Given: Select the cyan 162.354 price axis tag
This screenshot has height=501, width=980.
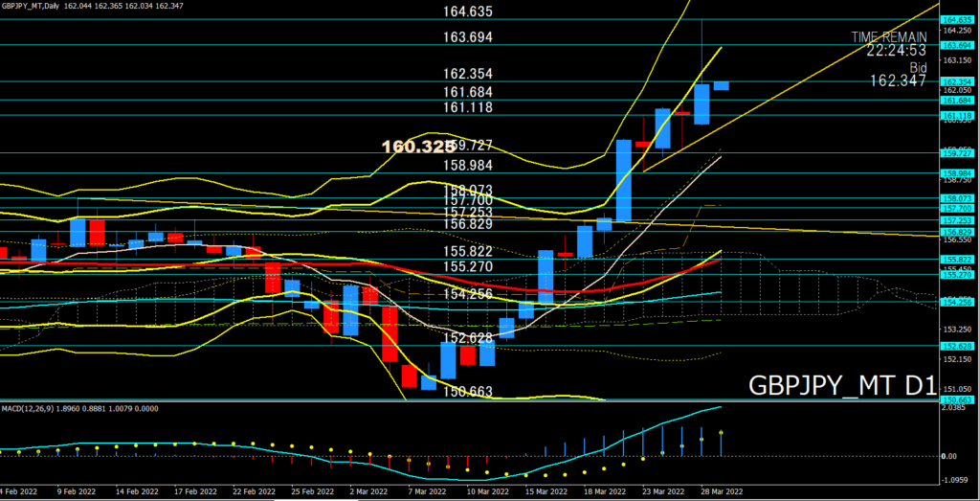Looking at the screenshot, I should [x=955, y=82].
